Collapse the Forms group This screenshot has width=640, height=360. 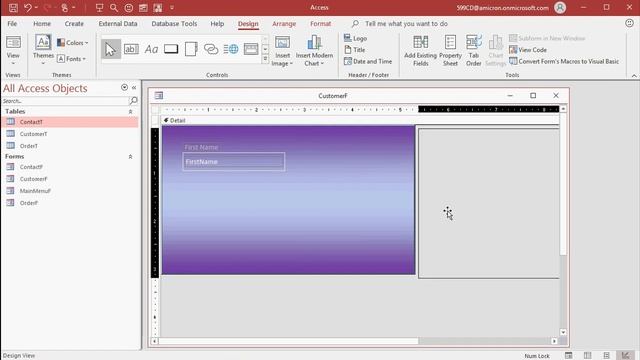(x=131, y=157)
